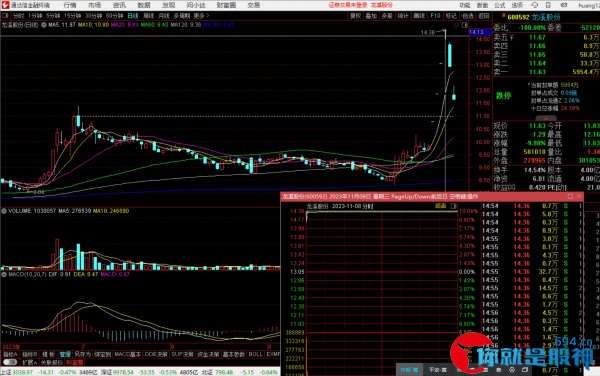The width and height of the screenshot is (600, 376).
Task: Open F10 company information
Action: 435,16
